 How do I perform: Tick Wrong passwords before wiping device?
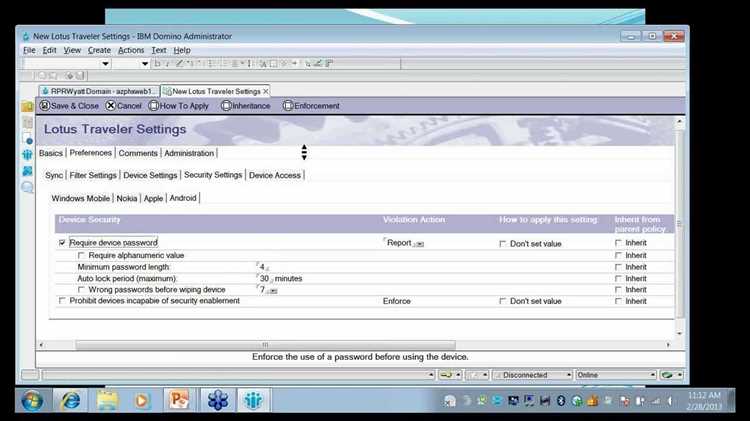[81, 290]
